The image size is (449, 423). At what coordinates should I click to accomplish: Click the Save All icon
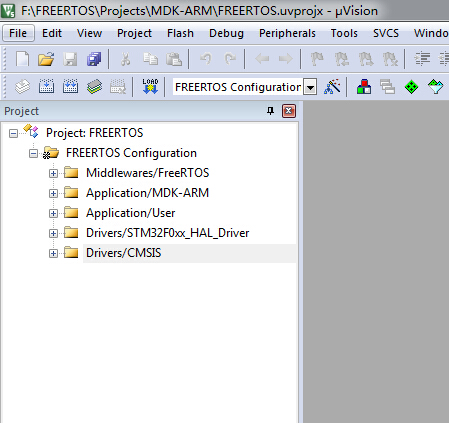pos(94,59)
